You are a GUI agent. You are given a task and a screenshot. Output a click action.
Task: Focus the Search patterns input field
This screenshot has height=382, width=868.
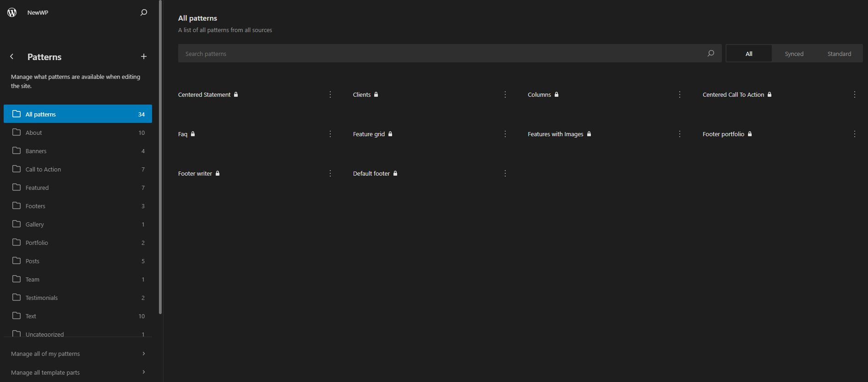[450, 53]
